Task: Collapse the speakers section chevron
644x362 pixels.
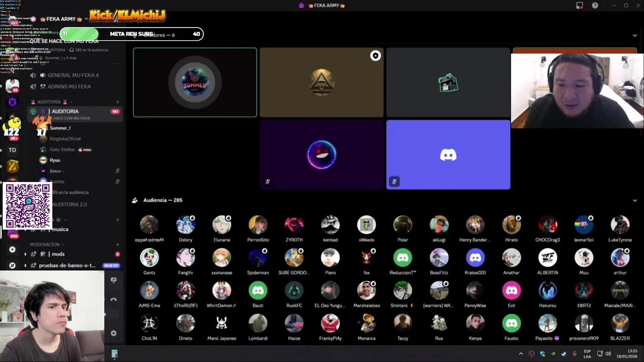Action: (634, 35)
